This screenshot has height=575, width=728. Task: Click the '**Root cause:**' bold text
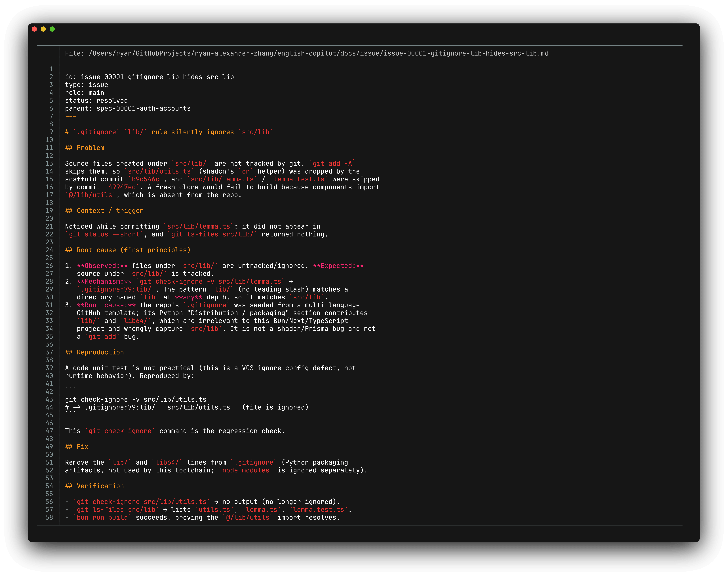point(106,305)
